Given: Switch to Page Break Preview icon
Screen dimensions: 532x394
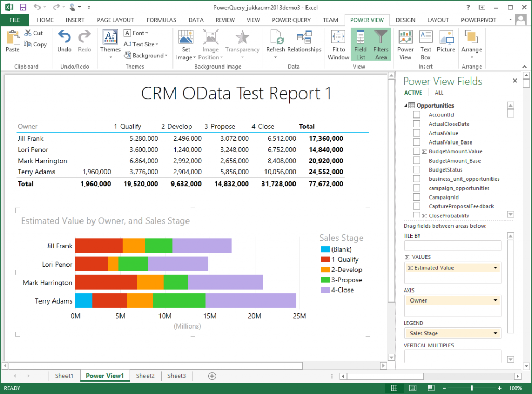Looking at the screenshot, I should click(x=431, y=388).
